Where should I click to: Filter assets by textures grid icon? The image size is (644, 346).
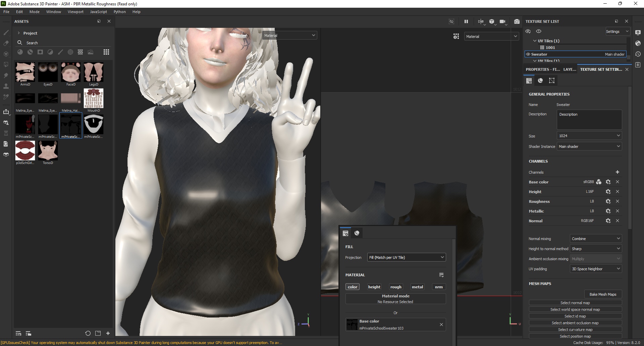[80, 52]
